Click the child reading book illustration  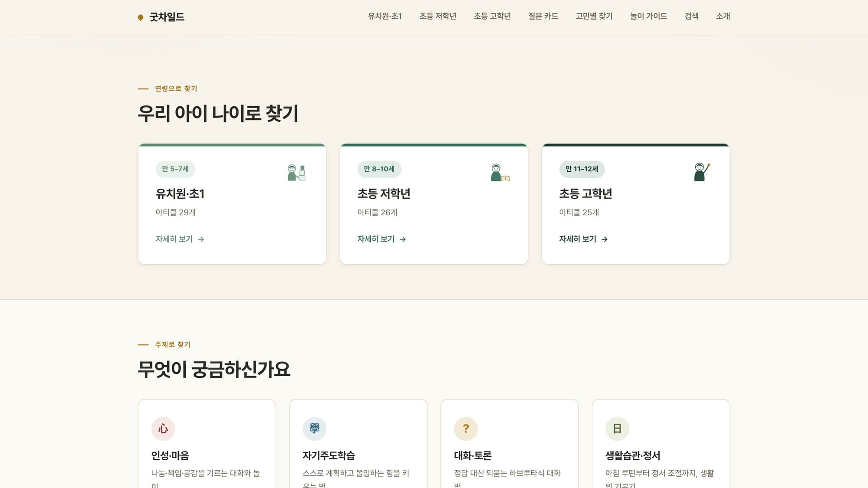point(500,172)
